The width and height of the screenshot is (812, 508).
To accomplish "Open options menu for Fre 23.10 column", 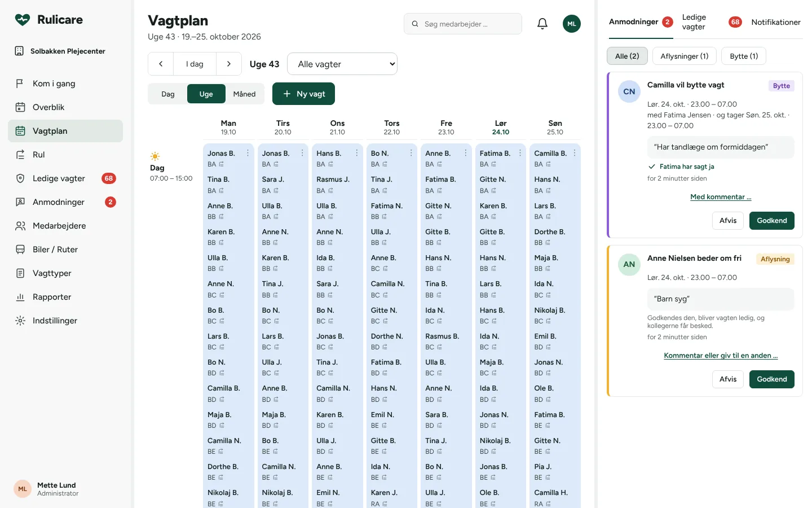I will click(x=466, y=153).
